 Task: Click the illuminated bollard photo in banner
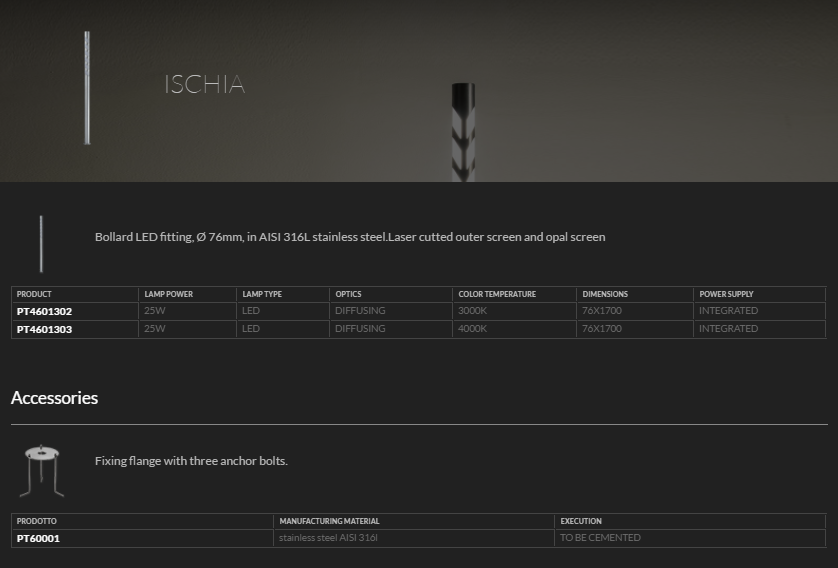coord(462,131)
